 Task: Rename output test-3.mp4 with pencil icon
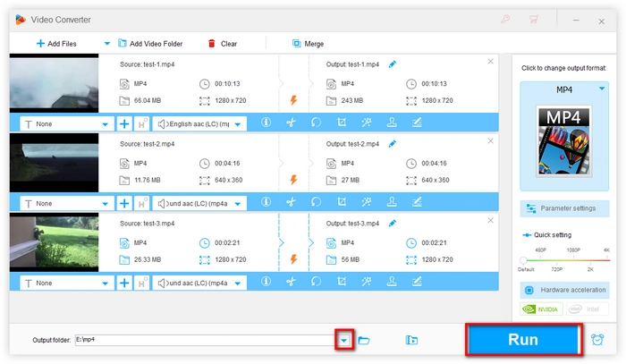click(393, 223)
